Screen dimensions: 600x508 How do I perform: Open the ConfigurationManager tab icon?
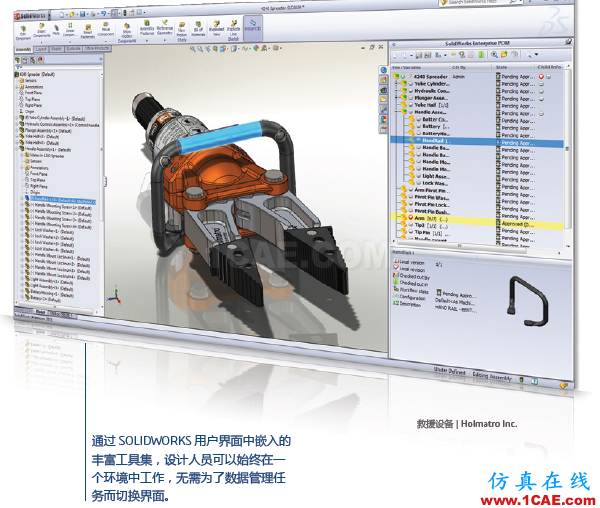pos(33,60)
